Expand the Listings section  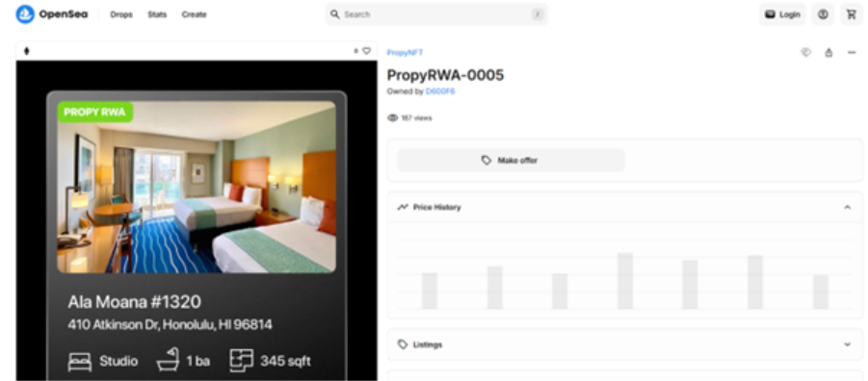click(x=847, y=344)
